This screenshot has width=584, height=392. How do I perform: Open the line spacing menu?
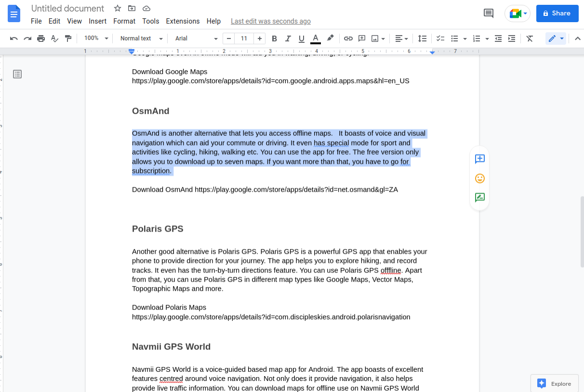422,38
